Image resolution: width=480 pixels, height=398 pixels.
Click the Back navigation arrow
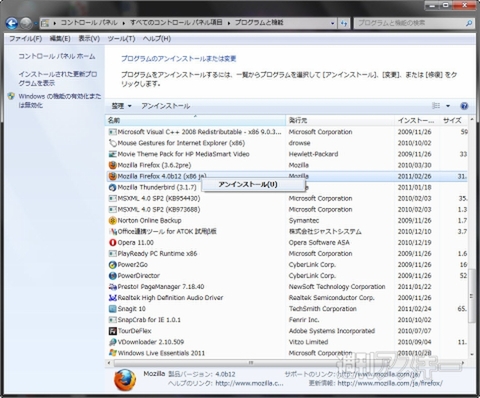click(x=12, y=23)
